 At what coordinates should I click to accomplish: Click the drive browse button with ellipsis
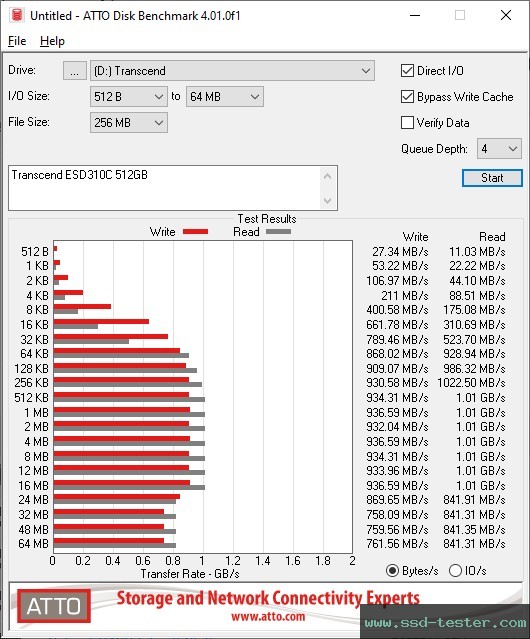[75, 71]
